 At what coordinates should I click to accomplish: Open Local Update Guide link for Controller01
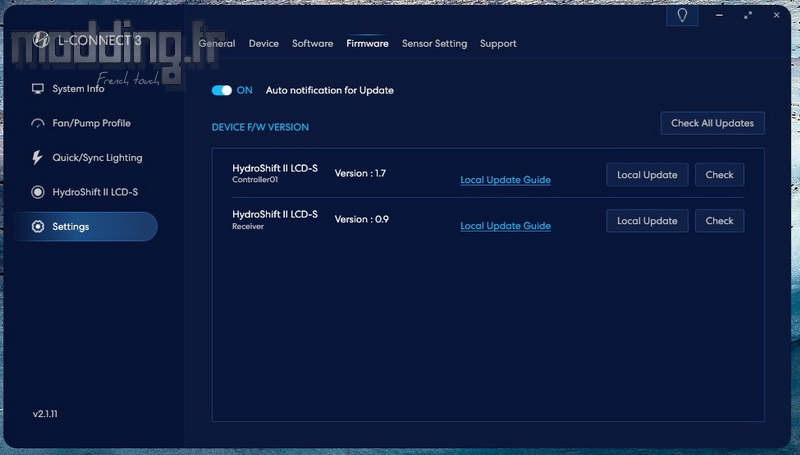pyautogui.click(x=505, y=180)
